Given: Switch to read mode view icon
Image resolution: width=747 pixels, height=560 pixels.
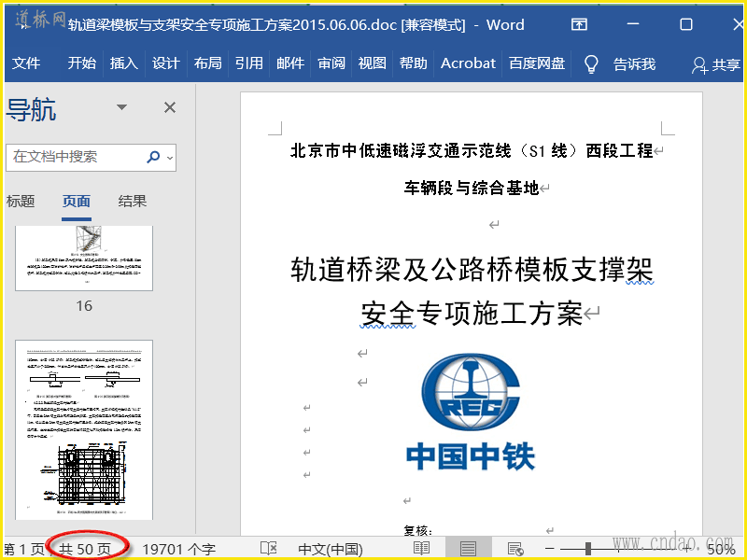Looking at the screenshot, I should [x=422, y=549].
